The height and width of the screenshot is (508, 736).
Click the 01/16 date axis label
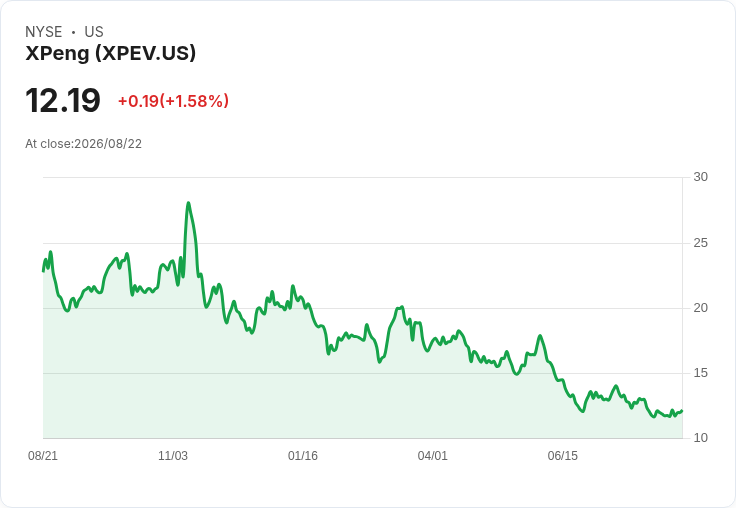303,455
